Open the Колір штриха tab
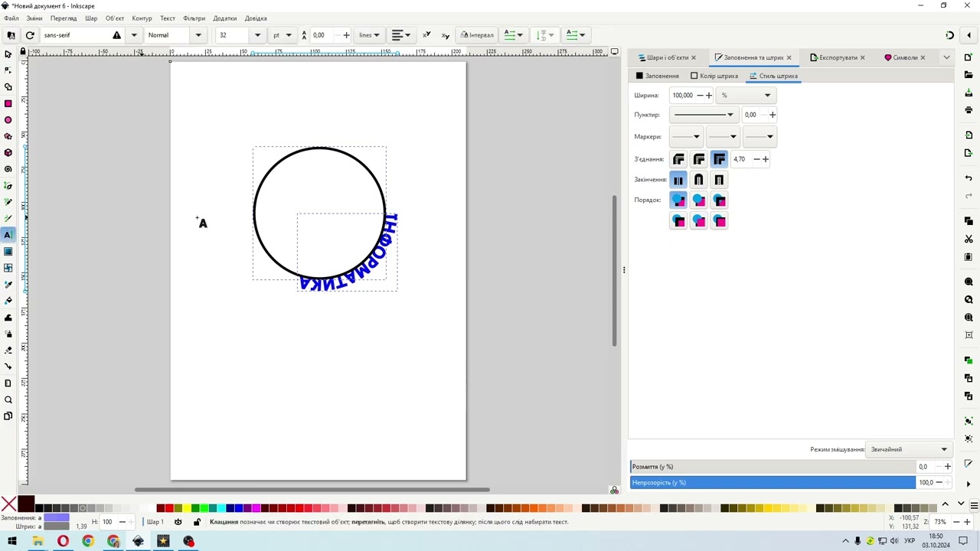The image size is (980, 551). click(714, 76)
